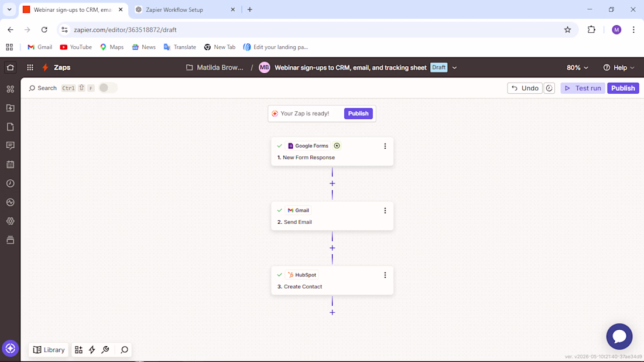
Task: Open version history icon next to Undo
Action: [x=549, y=88]
